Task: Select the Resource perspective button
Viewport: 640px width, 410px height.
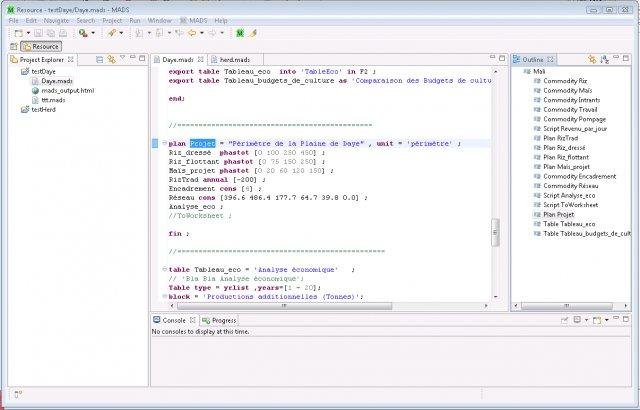Action: [x=42, y=47]
